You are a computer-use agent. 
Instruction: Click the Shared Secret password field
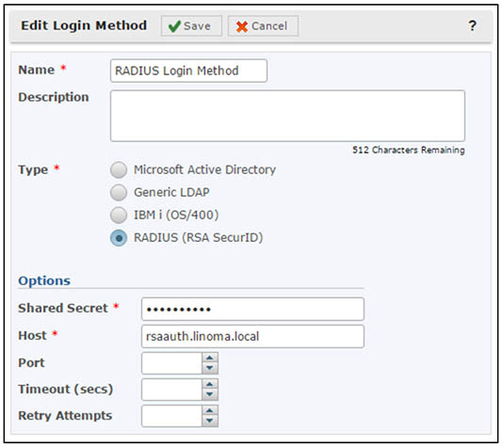point(252,309)
